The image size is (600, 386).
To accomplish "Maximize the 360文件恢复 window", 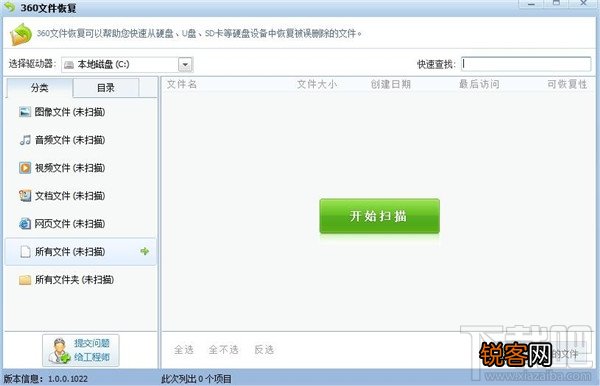I will [x=556, y=4].
